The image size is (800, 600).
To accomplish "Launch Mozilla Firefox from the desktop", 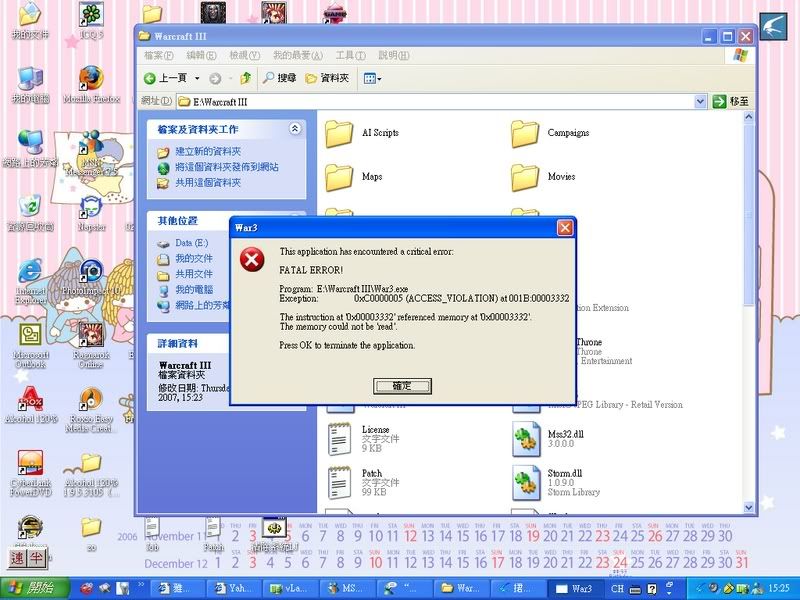I will (91, 81).
